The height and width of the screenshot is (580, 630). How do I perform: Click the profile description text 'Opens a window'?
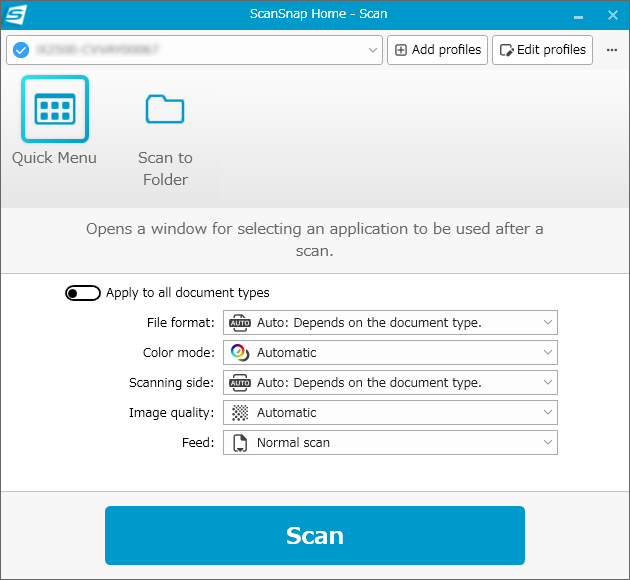(315, 240)
